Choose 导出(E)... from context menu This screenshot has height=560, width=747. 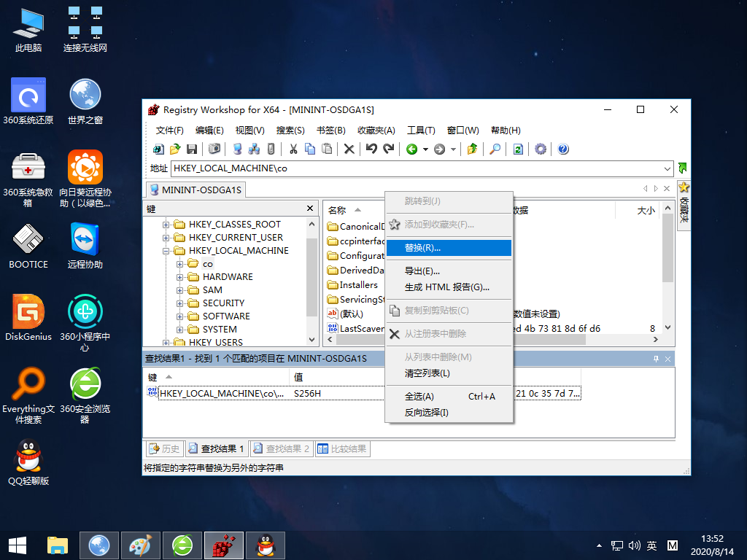[449, 271]
